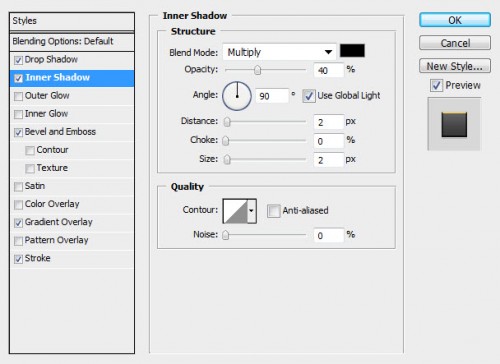Click the Choke value field

(x=328, y=141)
